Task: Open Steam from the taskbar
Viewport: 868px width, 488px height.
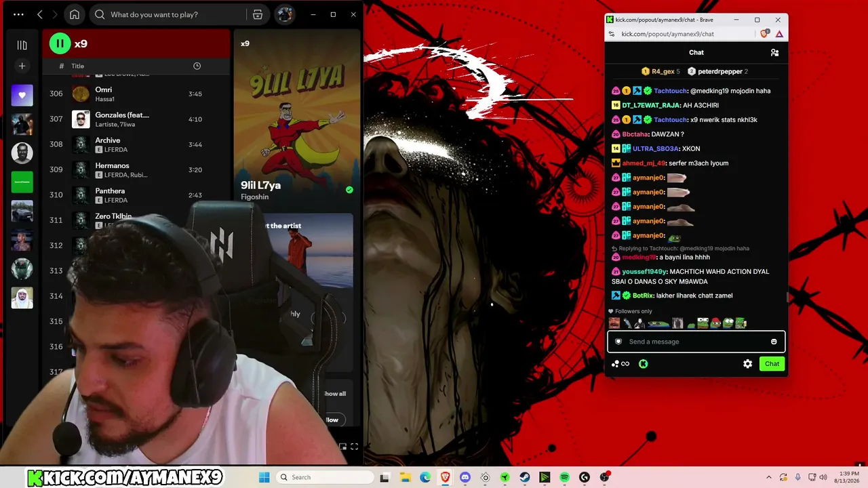Action: pyautogui.click(x=525, y=477)
